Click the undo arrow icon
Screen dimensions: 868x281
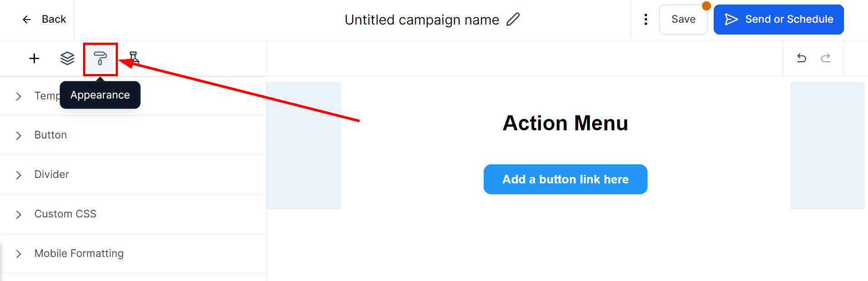802,58
